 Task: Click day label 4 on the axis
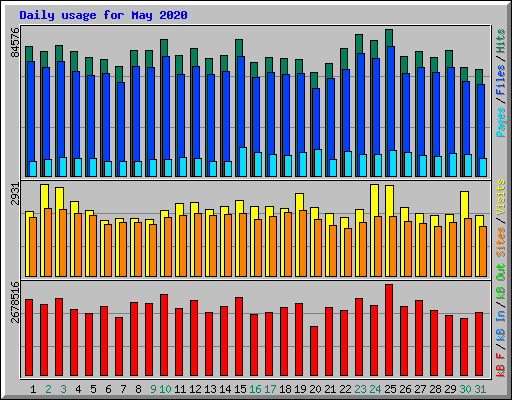78,389
